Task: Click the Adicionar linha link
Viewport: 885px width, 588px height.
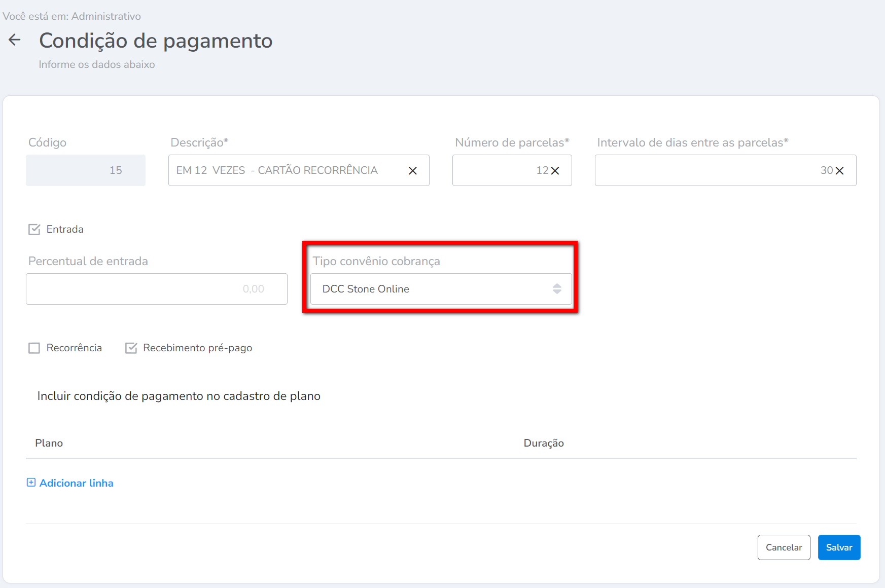Action: pos(76,483)
